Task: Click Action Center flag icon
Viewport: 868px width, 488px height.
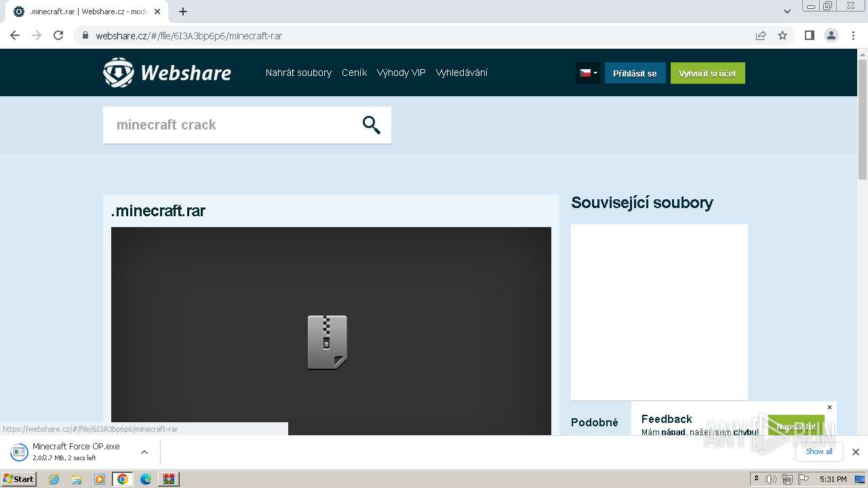Action: (804, 479)
